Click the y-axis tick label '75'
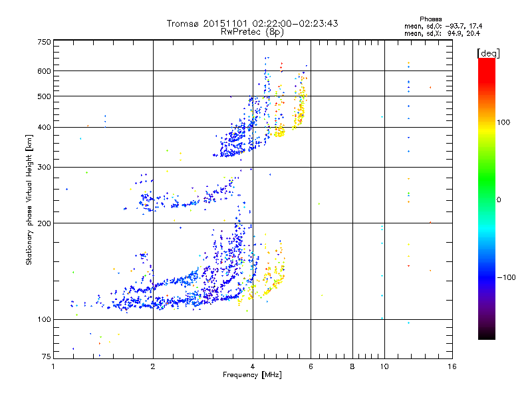 pyautogui.click(x=47, y=356)
